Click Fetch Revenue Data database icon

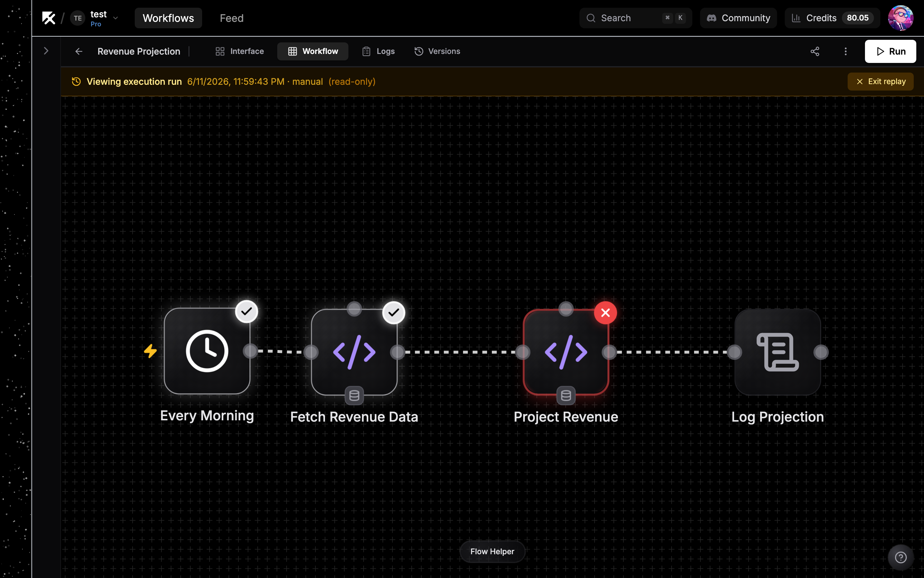coord(354,395)
